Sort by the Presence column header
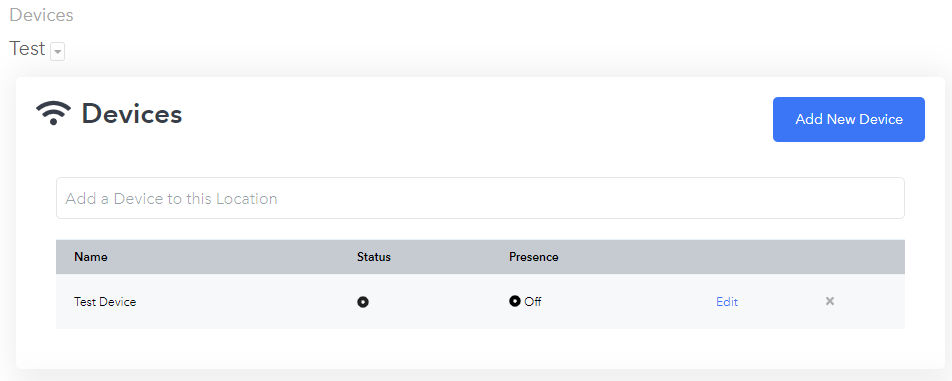Screen dimensions: 952x381 (x=534, y=257)
